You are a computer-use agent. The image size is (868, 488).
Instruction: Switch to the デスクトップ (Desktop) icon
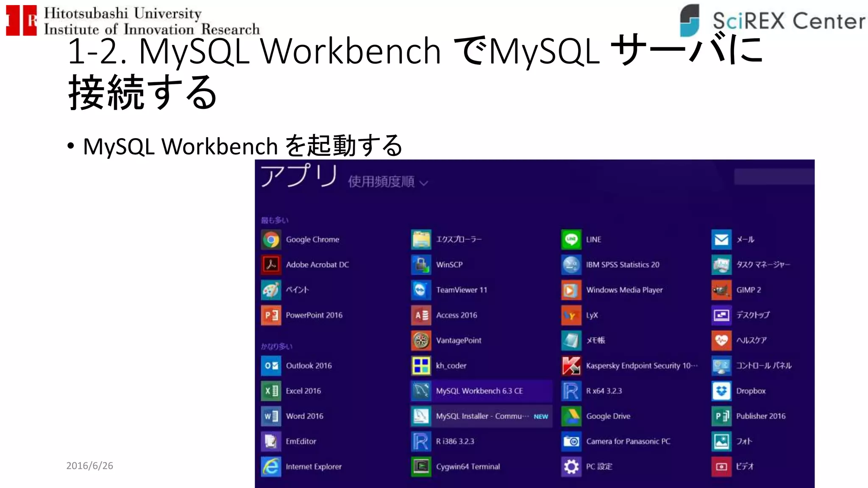721,315
